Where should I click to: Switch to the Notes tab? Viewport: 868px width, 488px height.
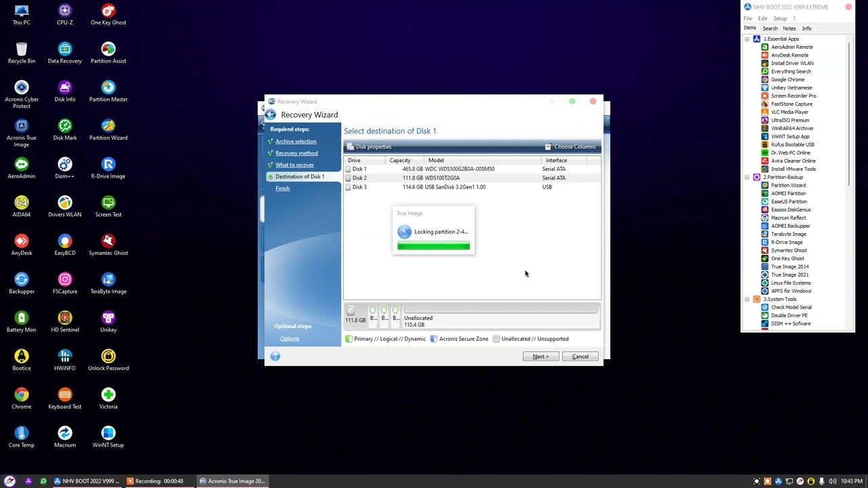click(x=789, y=28)
